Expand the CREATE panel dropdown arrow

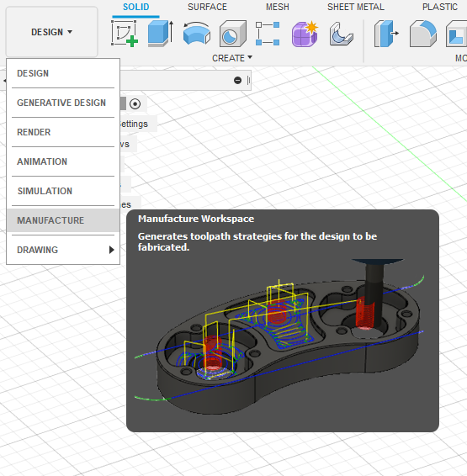[x=250, y=57]
